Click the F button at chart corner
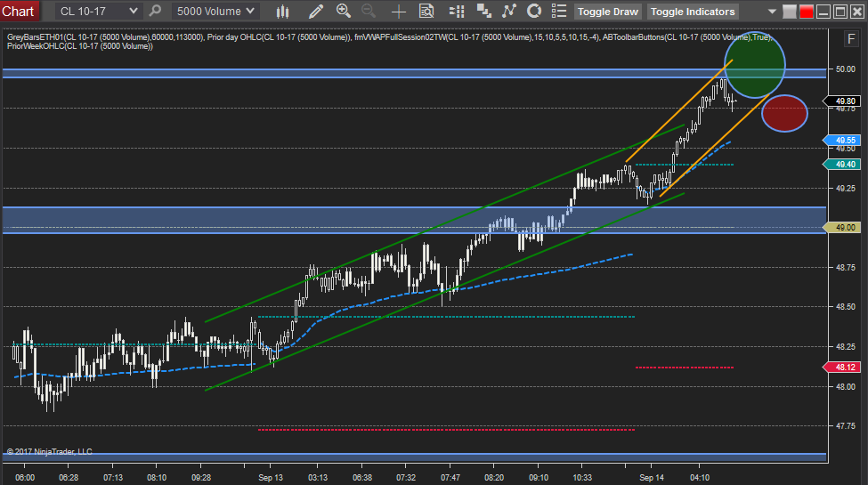The width and height of the screenshot is (868, 485). [851, 39]
